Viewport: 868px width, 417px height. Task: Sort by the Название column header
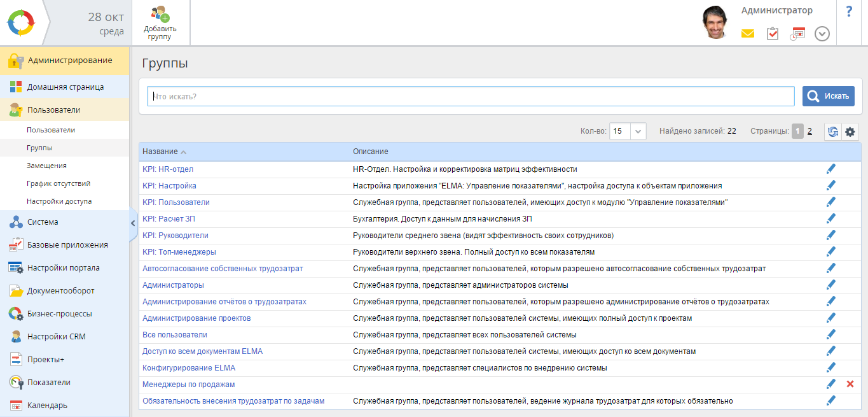pos(160,152)
